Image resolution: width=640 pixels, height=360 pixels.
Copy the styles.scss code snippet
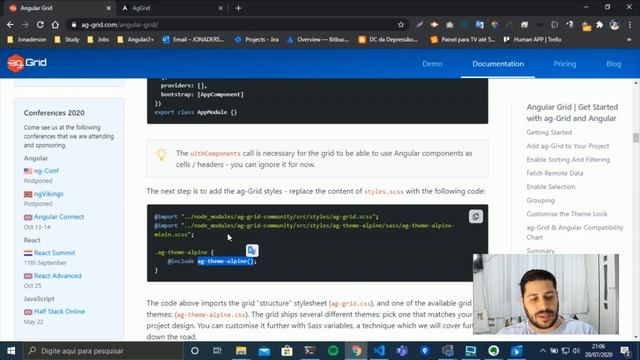click(476, 216)
